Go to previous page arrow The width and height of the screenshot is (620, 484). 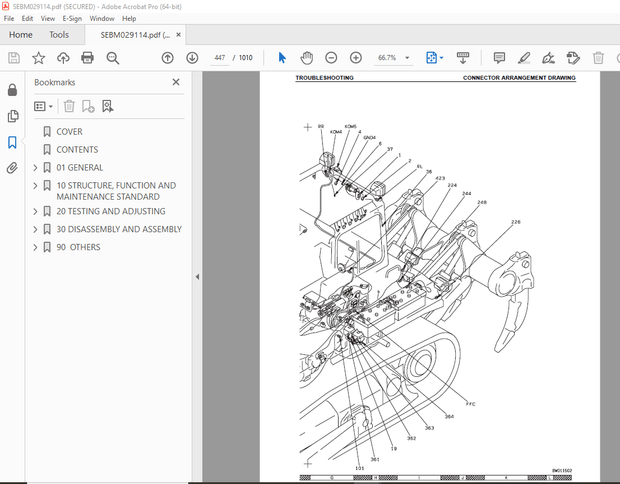pos(168,58)
